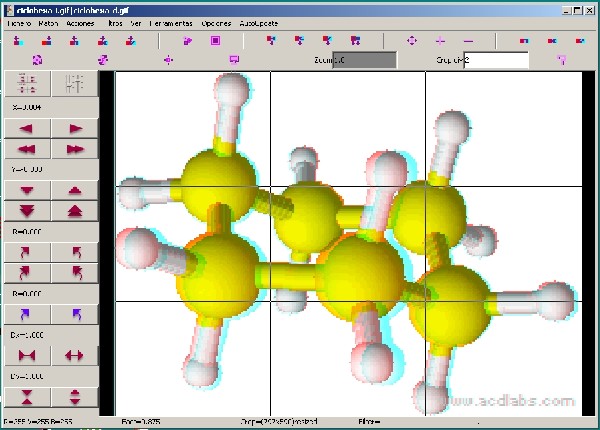Click the single left arrow under X

point(26,128)
